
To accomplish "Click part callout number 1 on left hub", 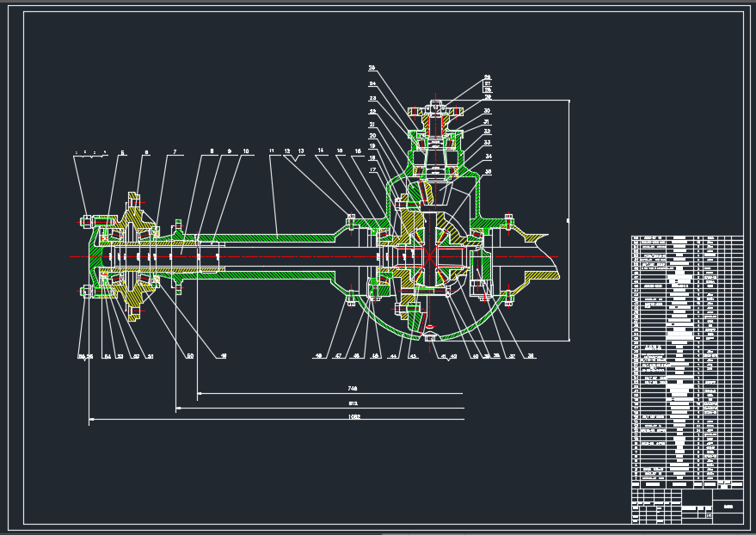I will (x=75, y=152).
